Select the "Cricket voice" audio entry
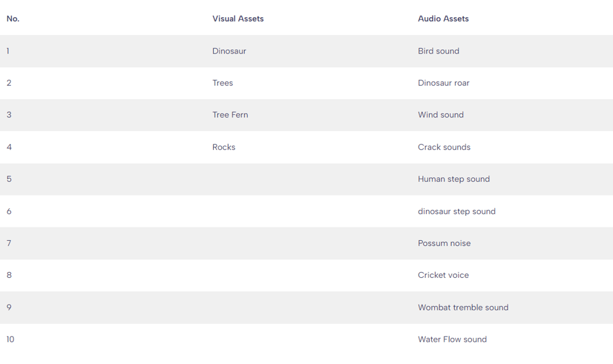 443,275
